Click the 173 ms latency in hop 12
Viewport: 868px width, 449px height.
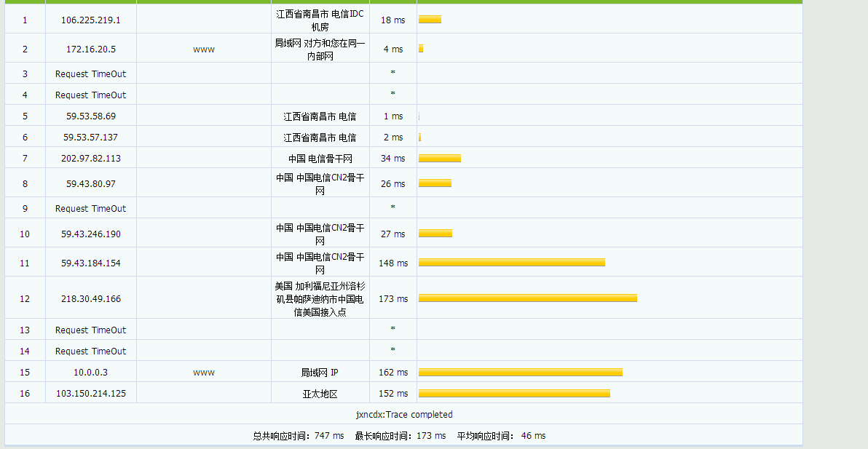point(393,298)
